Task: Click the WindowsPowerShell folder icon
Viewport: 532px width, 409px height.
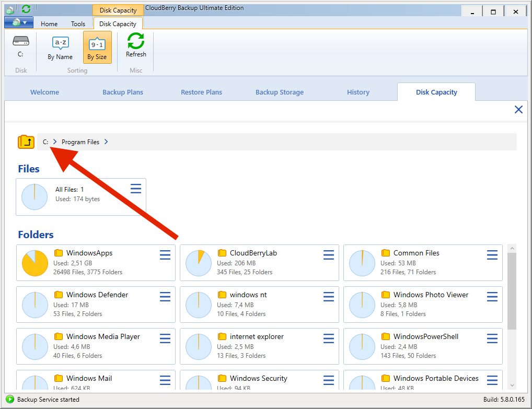Action: (x=386, y=336)
